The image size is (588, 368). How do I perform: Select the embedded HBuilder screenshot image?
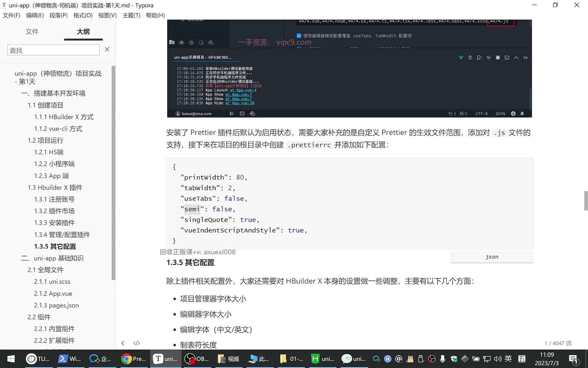click(349, 68)
